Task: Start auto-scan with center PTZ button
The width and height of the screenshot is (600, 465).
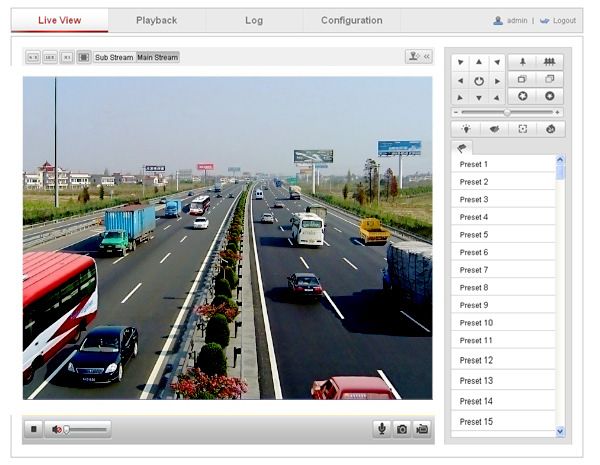Action: point(479,81)
